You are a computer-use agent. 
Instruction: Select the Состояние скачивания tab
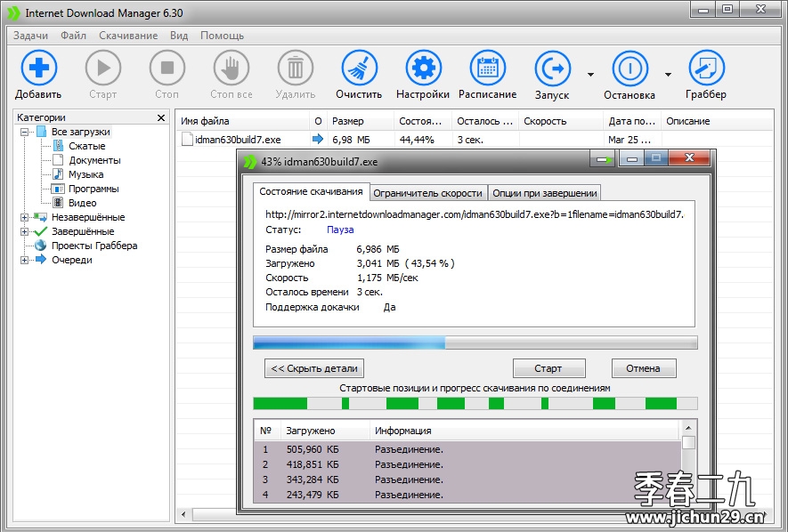coord(311,192)
